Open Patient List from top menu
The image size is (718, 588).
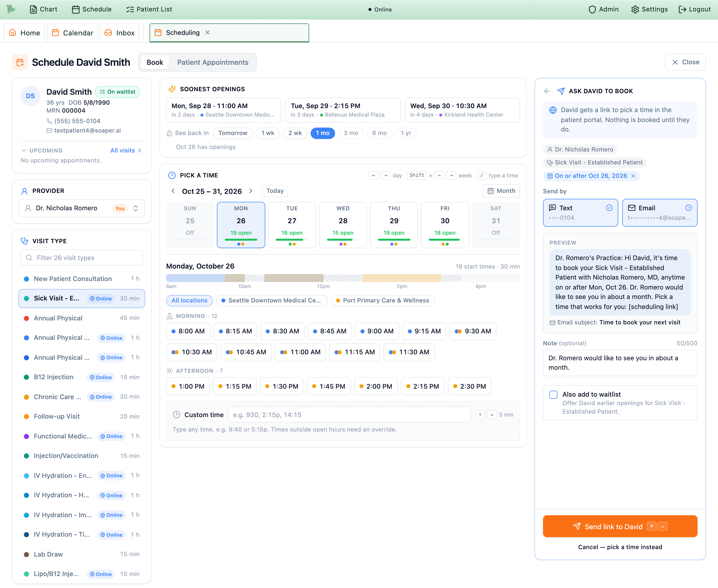click(149, 9)
